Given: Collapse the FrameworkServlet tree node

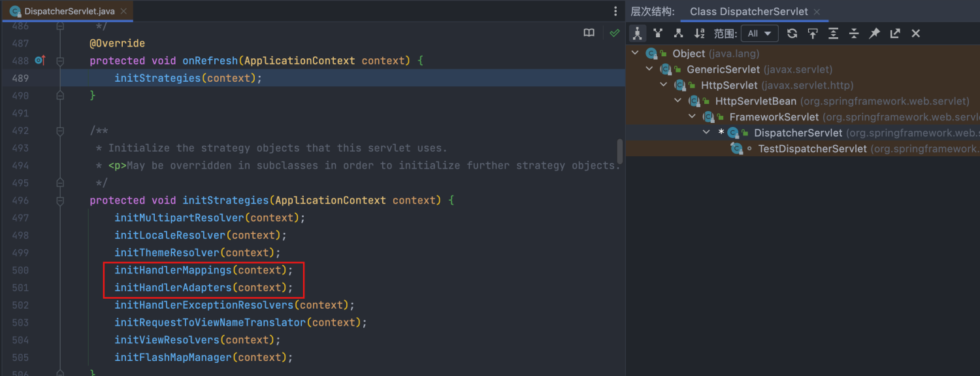Looking at the screenshot, I should (x=693, y=117).
